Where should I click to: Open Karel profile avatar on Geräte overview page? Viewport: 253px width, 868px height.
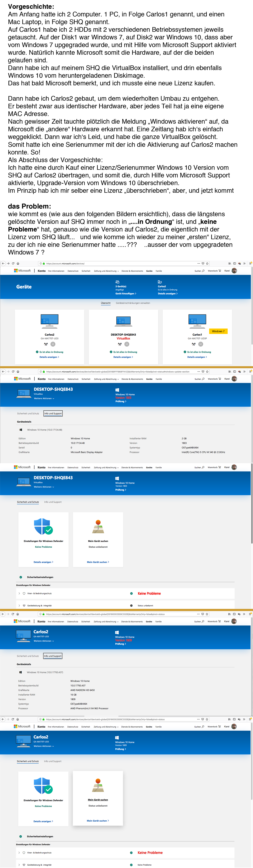[x=234, y=271]
